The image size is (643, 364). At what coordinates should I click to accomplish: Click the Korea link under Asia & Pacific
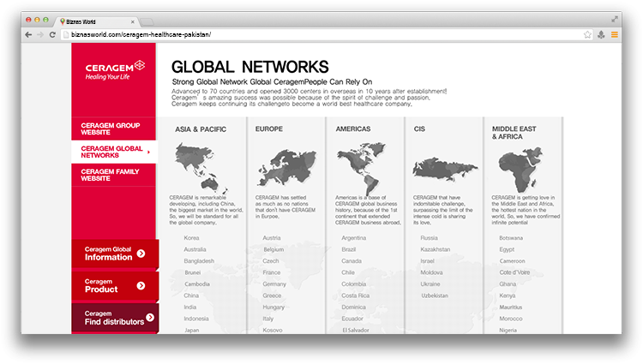[192, 238]
